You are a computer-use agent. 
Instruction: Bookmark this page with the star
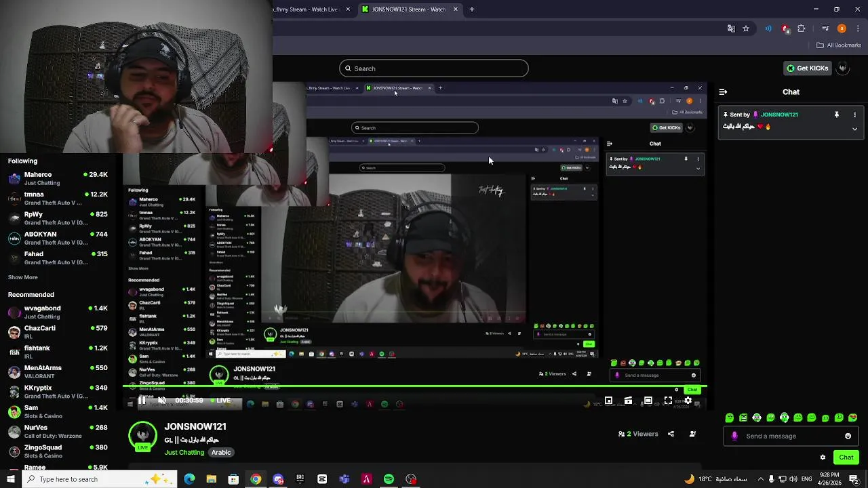[x=746, y=28]
